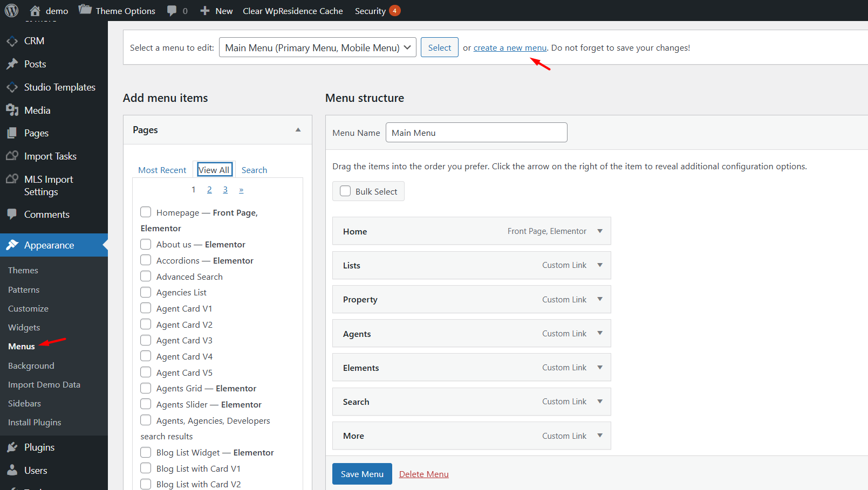The width and height of the screenshot is (868, 490).
Task: Expand the Home menu item arrow
Action: click(599, 231)
